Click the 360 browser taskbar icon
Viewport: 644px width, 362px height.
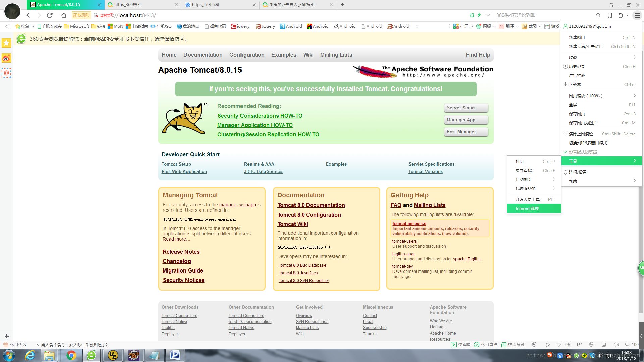(91, 355)
